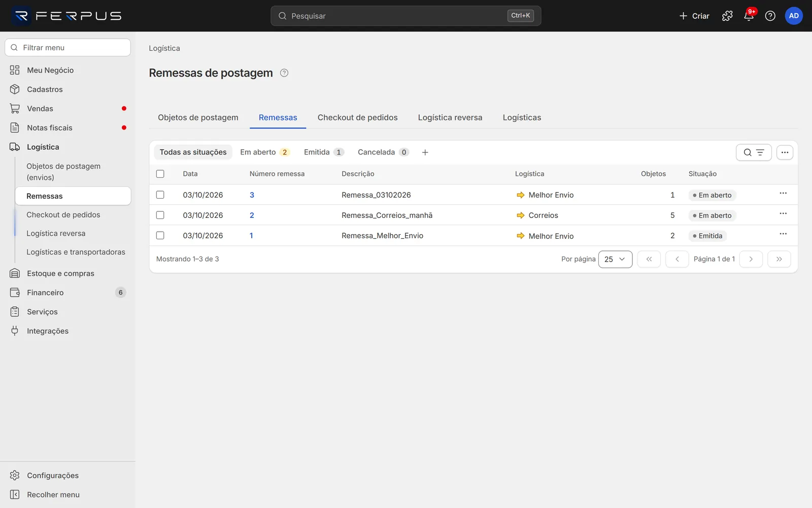The height and width of the screenshot is (508, 812).
Task: Open row actions for Remessa_Correios_manhã
Action: click(783, 214)
